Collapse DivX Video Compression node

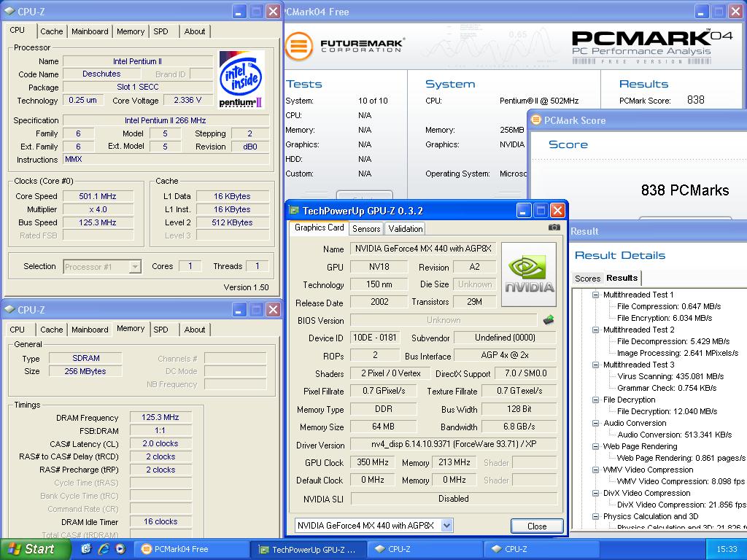tap(595, 493)
